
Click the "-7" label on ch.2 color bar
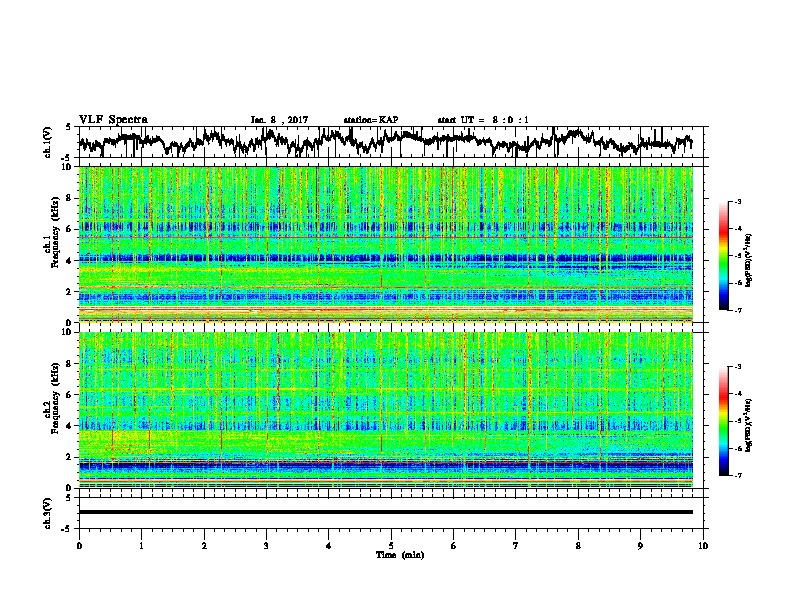(x=737, y=476)
